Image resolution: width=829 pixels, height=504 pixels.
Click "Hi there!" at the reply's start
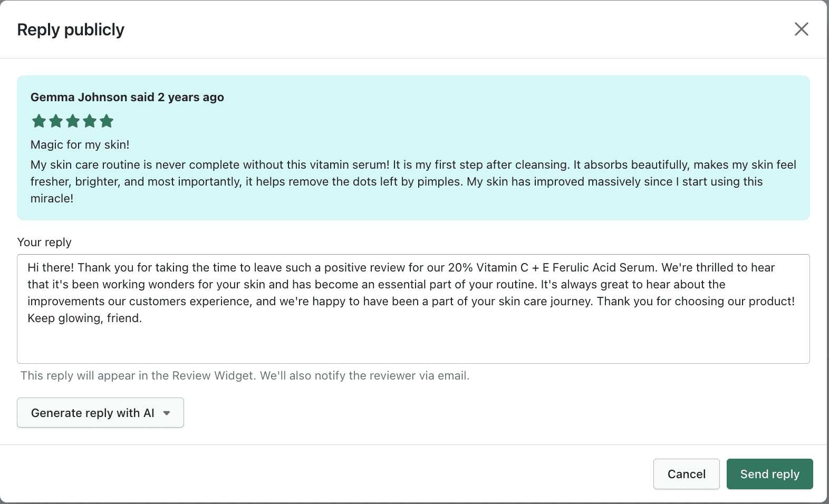(x=51, y=268)
